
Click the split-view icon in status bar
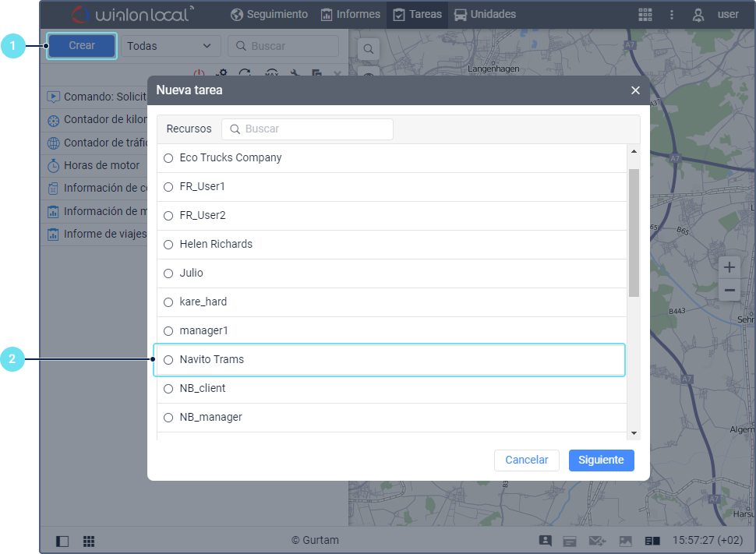coord(652,541)
